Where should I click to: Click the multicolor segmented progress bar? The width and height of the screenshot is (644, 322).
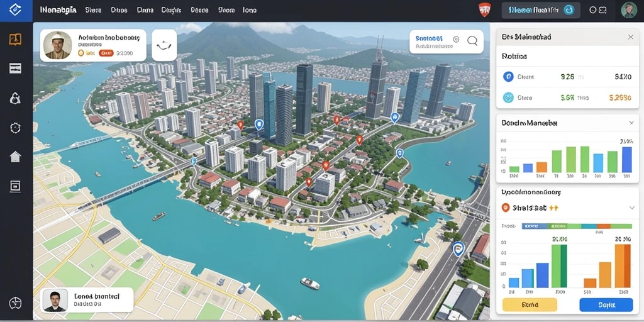(x=577, y=226)
